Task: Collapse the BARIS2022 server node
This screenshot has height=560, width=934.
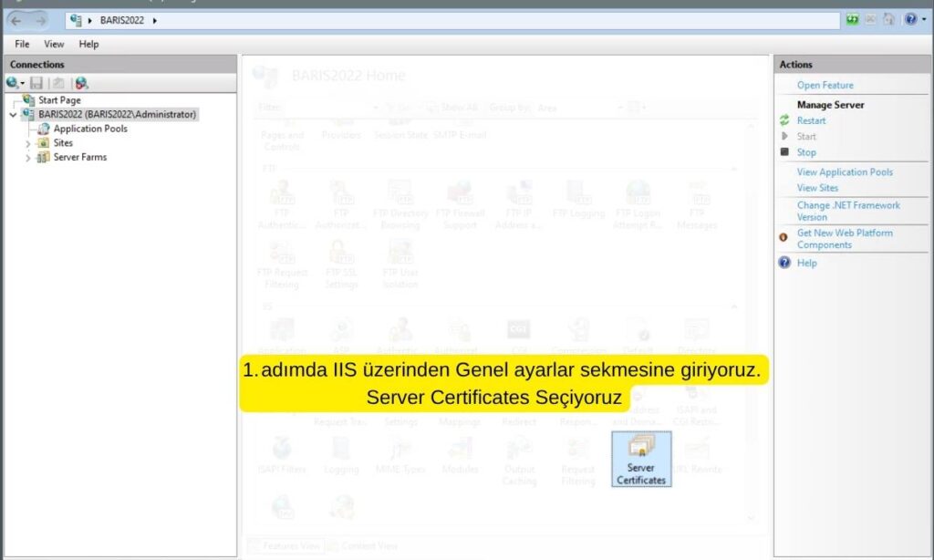Action: [13, 114]
